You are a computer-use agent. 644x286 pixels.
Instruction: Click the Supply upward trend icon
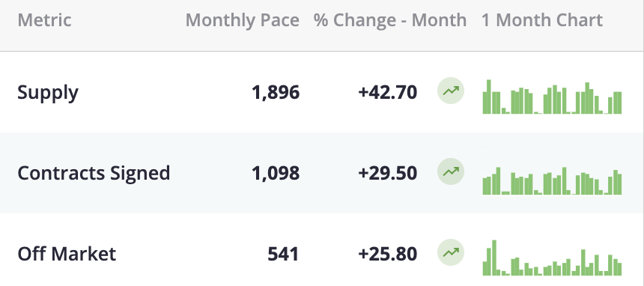click(451, 91)
